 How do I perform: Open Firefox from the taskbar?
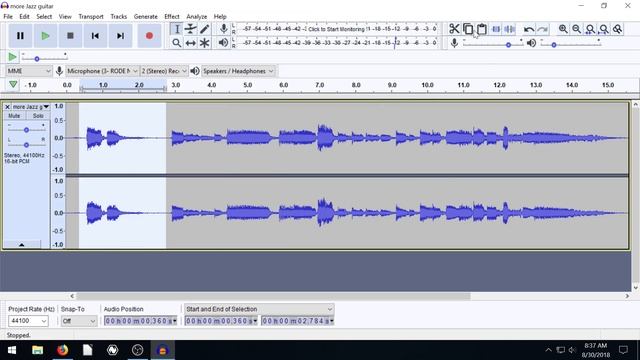pos(62,350)
